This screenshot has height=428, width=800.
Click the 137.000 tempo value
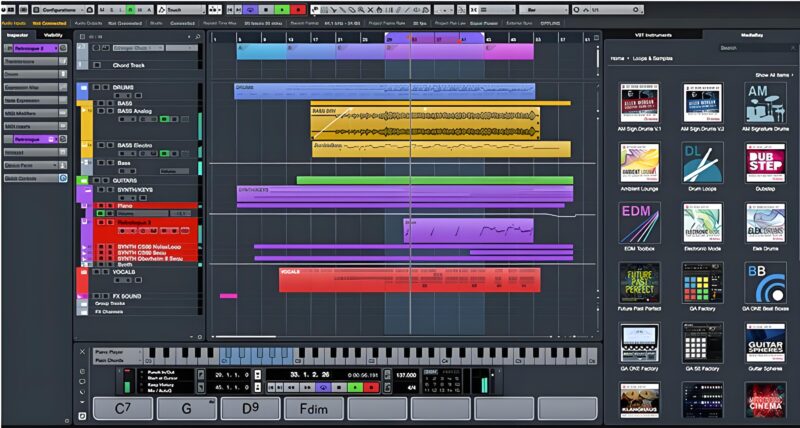point(406,375)
